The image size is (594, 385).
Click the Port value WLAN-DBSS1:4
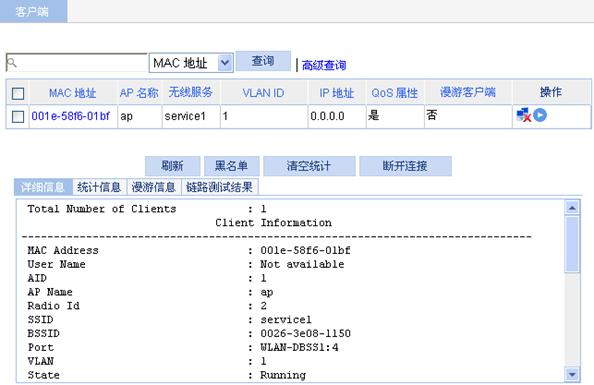[x=299, y=347]
